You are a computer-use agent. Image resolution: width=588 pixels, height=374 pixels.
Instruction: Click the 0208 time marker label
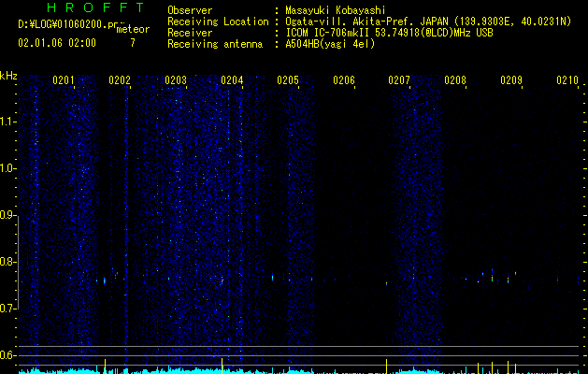[455, 80]
